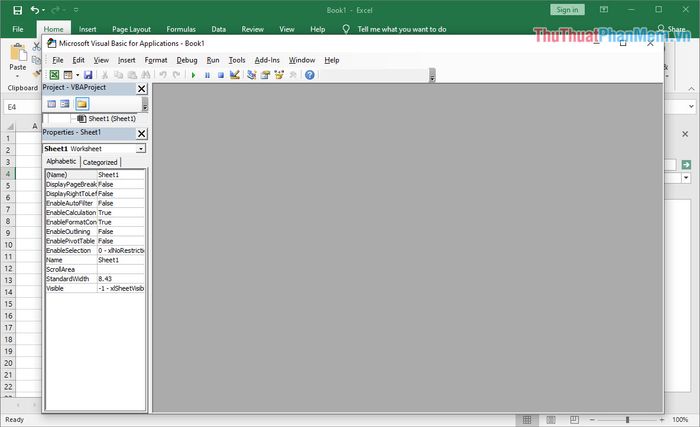Click the Sign in button in Excel
The height and width of the screenshot is (427, 700).
click(x=567, y=10)
